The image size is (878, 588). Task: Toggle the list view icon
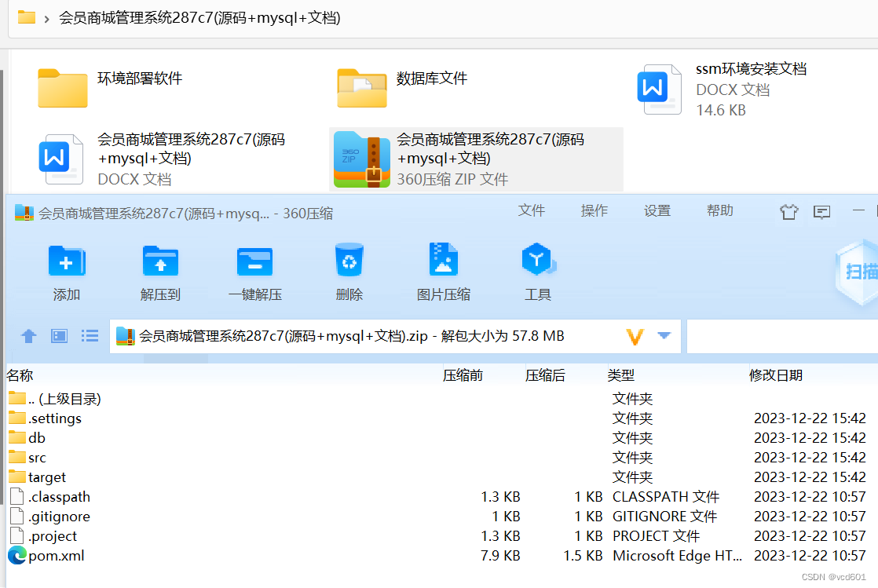pos(90,336)
